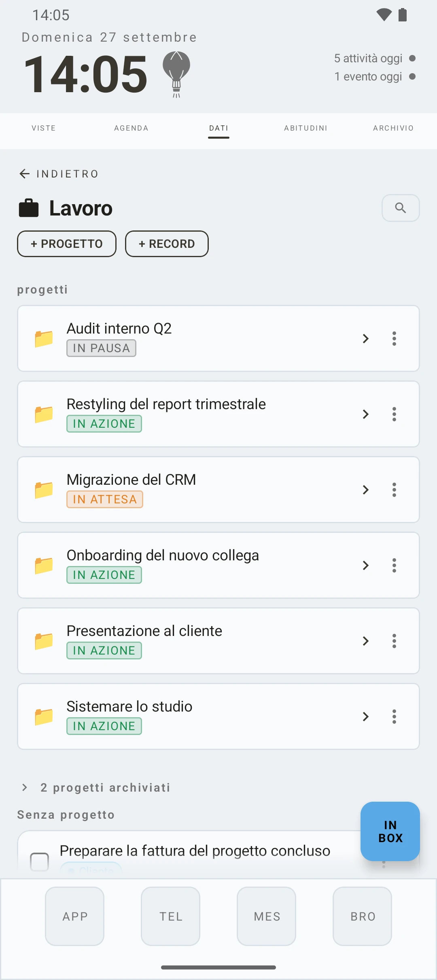Tap folder icon of Restyling del report trimestrale
Screen dimensions: 437x980
[x=44, y=414]
